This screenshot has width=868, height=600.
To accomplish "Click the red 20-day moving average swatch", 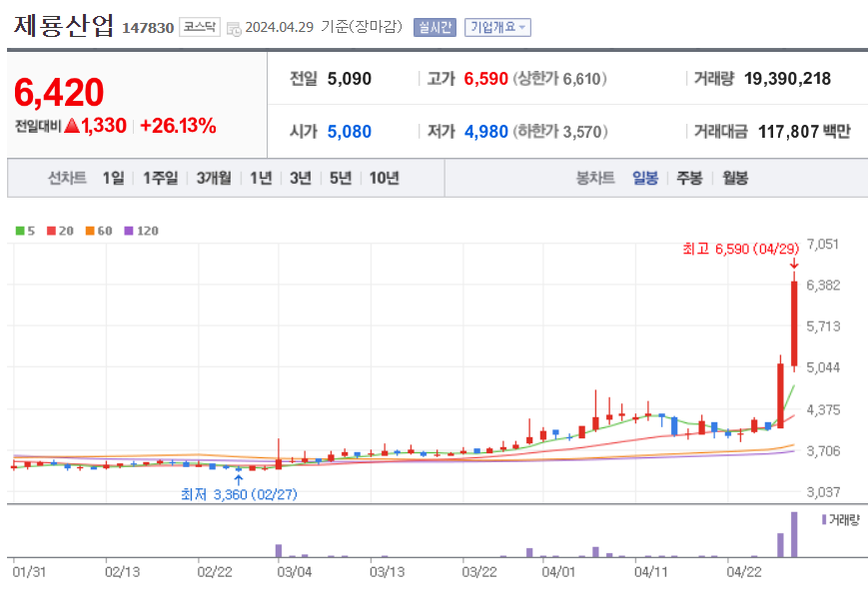I will click(x=52, y=231).
